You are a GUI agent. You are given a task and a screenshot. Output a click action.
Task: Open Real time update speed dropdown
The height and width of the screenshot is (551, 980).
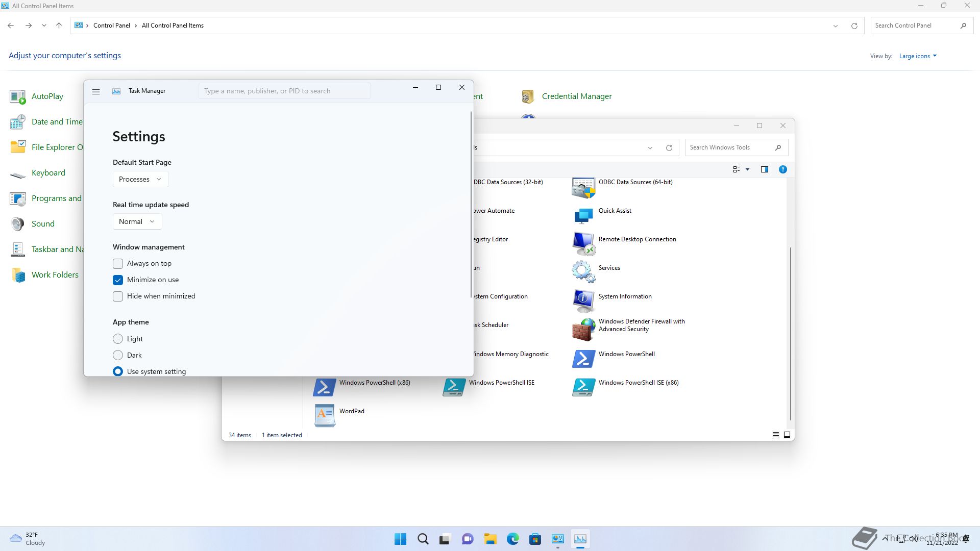137,221
